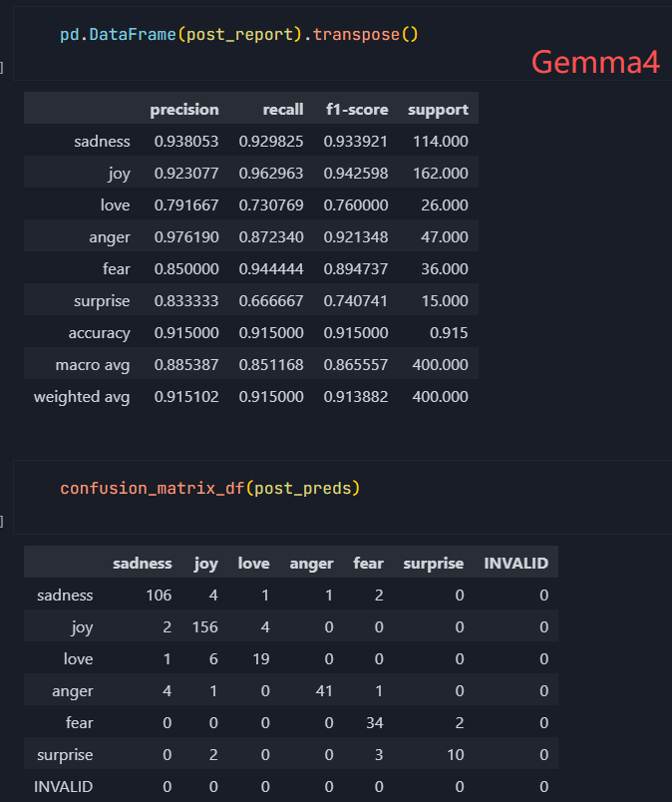Image resolution: width=672 pixels, height=802 pixels.
Task: Select confusion matrix cell with value 156
Action: pyautogui.click(x=205, y=627)
